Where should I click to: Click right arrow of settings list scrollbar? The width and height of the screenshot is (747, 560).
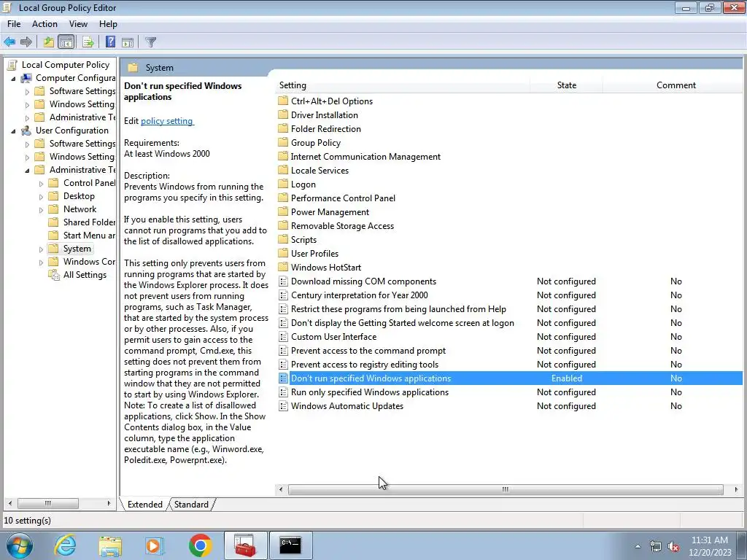736,489
